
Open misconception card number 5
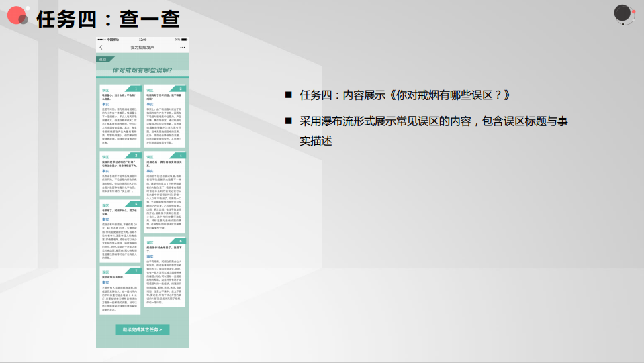pos(120,231)
